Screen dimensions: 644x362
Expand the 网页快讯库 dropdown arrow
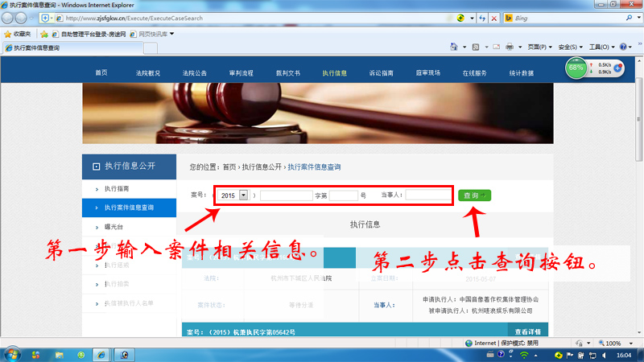[x=171, y=34]
